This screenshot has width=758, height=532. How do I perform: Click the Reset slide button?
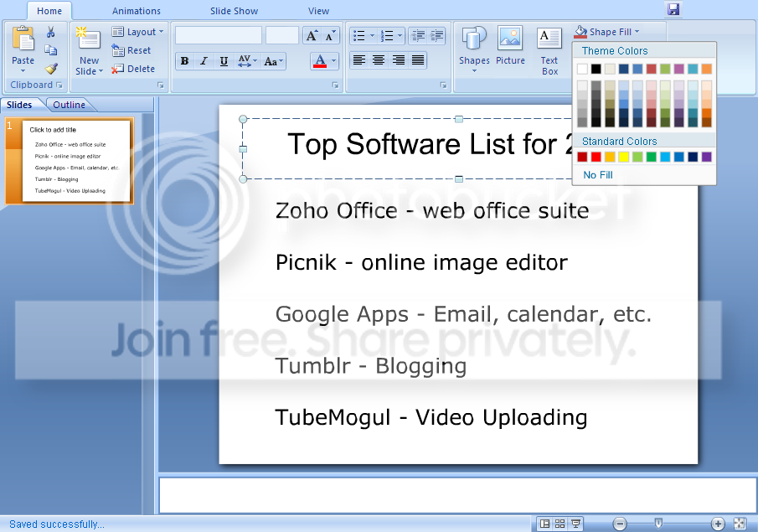134,50
